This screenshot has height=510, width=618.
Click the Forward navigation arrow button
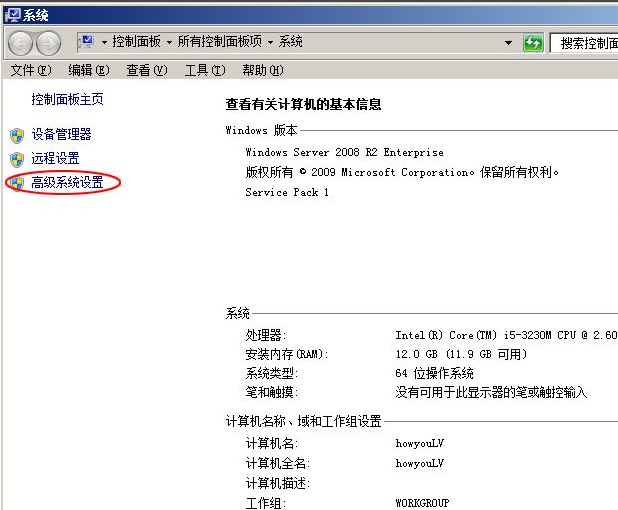point(48,43)
